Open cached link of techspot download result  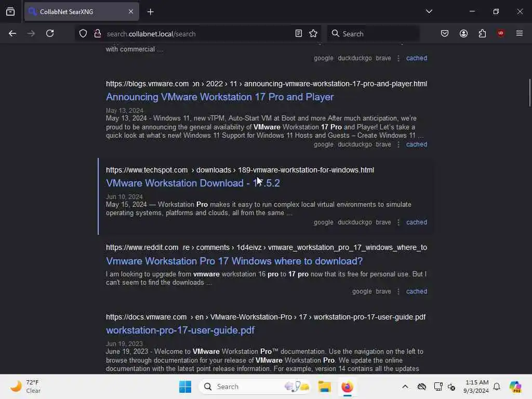coord(417,222)
